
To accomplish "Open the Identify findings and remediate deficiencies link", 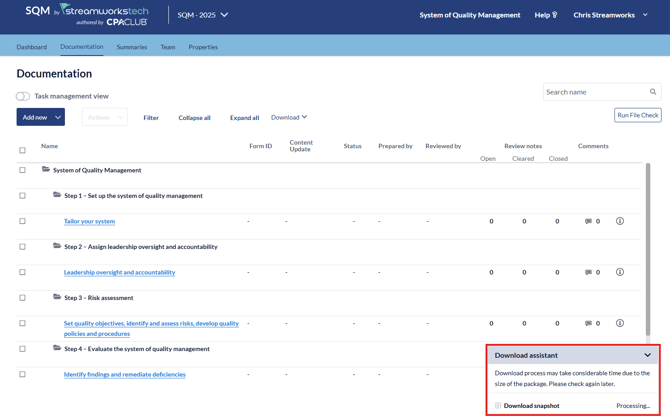I will coord(124,374).
